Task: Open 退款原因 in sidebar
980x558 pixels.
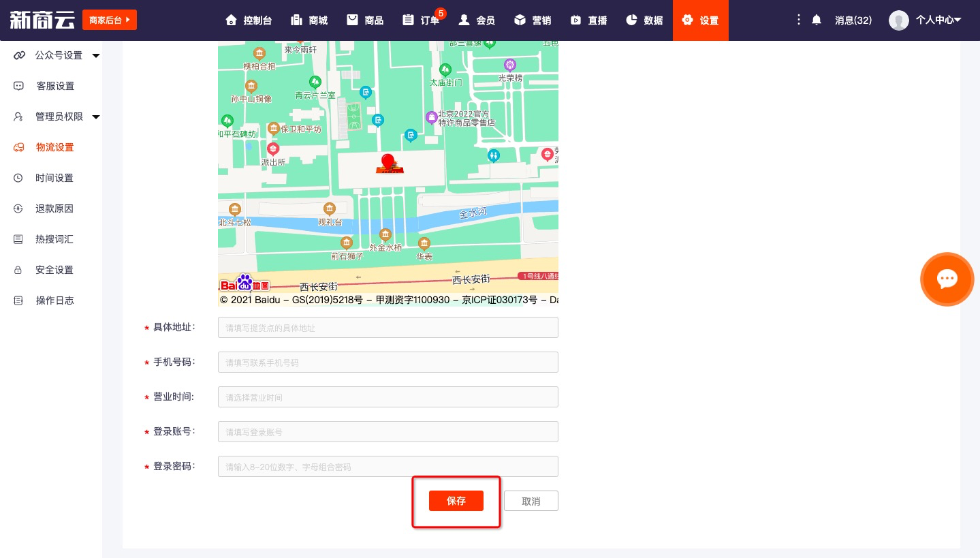Action: tap(55, 208)
